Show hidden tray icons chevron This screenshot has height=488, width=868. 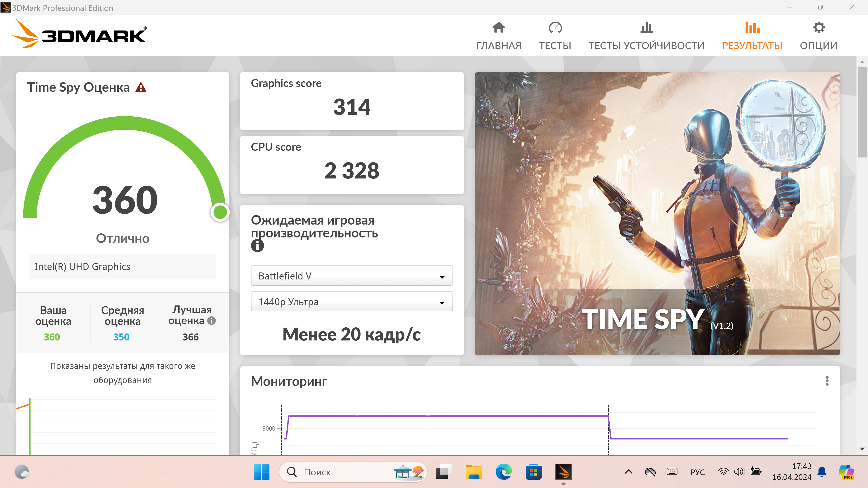(628, 472)
